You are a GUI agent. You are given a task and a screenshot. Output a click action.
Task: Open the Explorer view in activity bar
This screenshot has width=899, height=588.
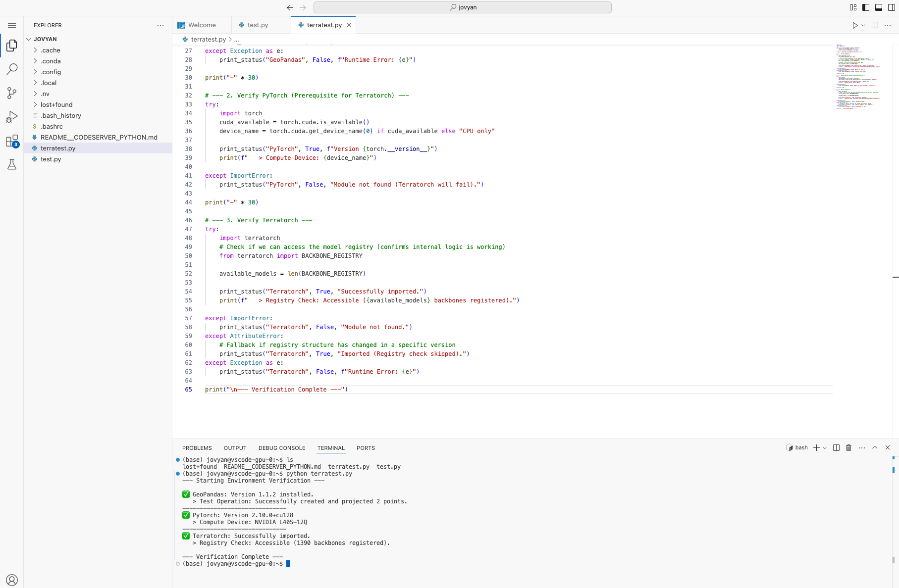coord(12,46)
